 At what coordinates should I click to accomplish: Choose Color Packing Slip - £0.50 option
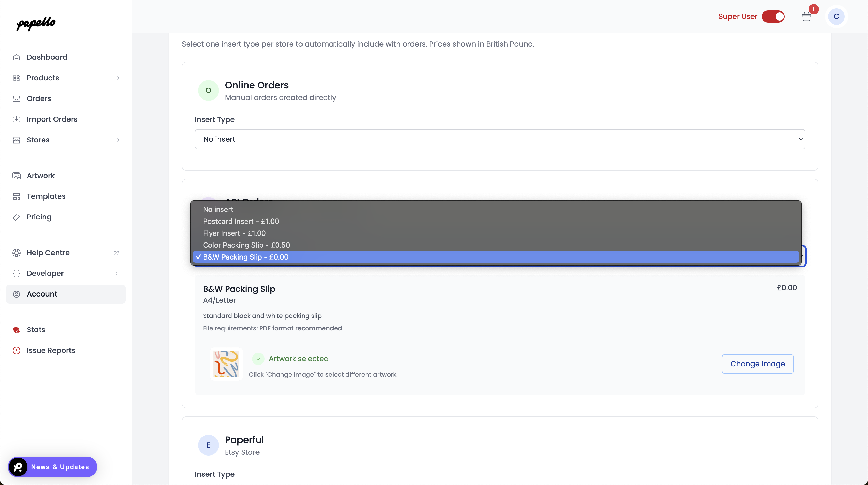[x=496, y=245]
